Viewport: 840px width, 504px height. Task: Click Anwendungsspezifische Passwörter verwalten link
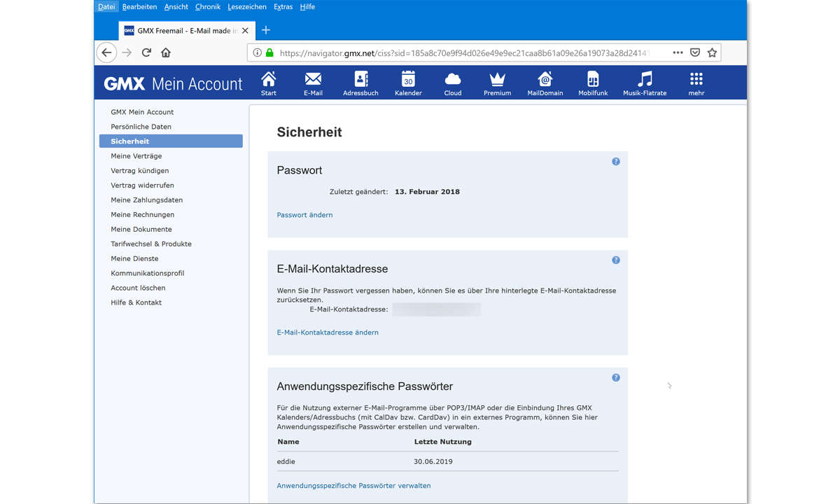click(x=353, y=486)
